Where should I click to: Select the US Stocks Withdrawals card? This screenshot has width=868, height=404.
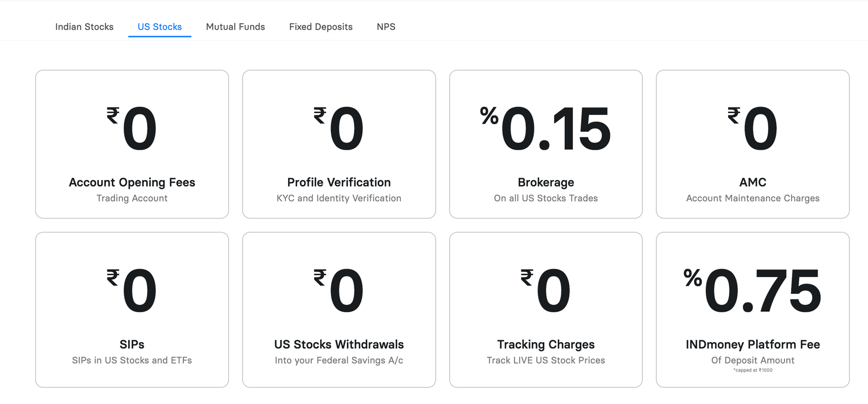(339, 310)
